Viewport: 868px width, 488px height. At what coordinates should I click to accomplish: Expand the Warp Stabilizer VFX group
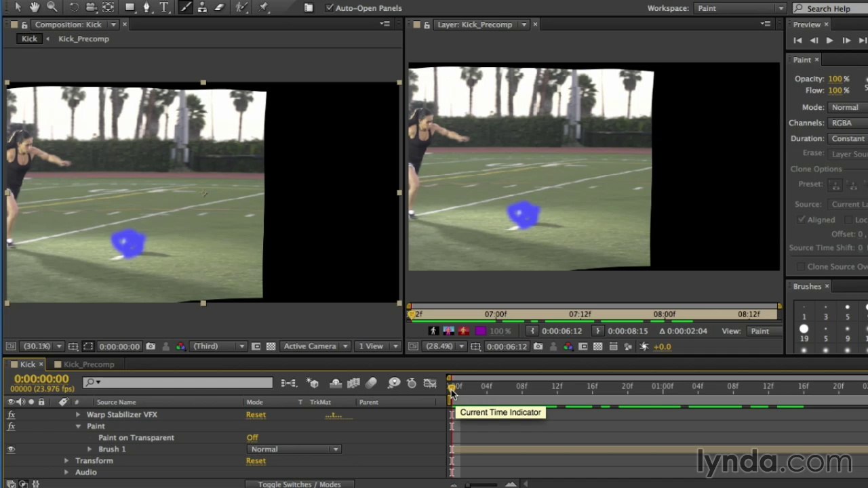(78, 415)
